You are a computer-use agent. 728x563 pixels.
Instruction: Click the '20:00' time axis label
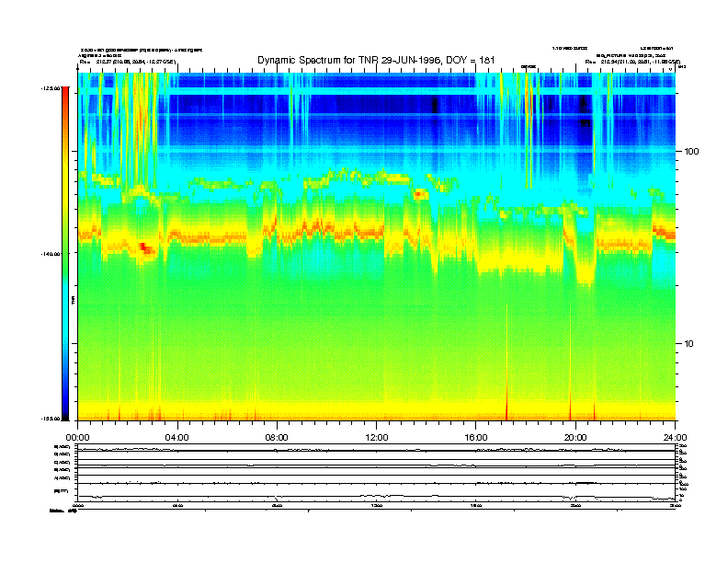point(575,438)
